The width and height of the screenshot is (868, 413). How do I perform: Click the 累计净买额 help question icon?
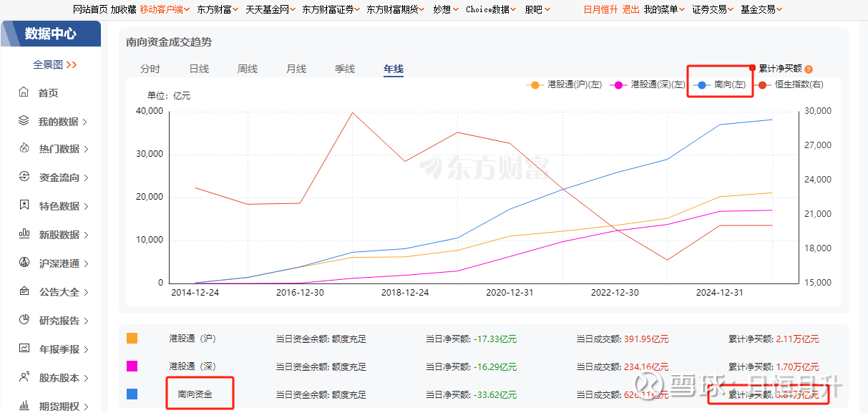[x=809, y=69]
